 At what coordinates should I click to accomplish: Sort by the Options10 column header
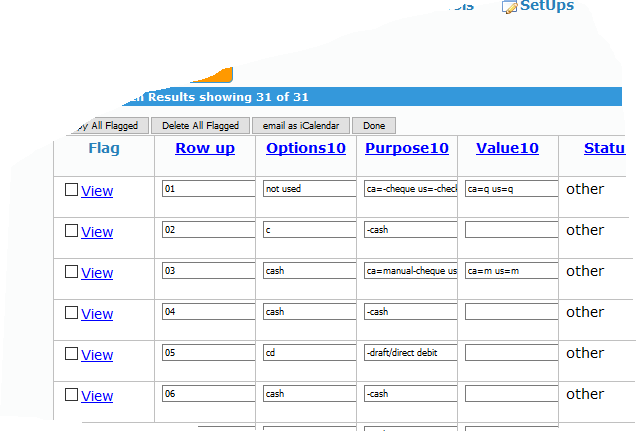point(306,148)
